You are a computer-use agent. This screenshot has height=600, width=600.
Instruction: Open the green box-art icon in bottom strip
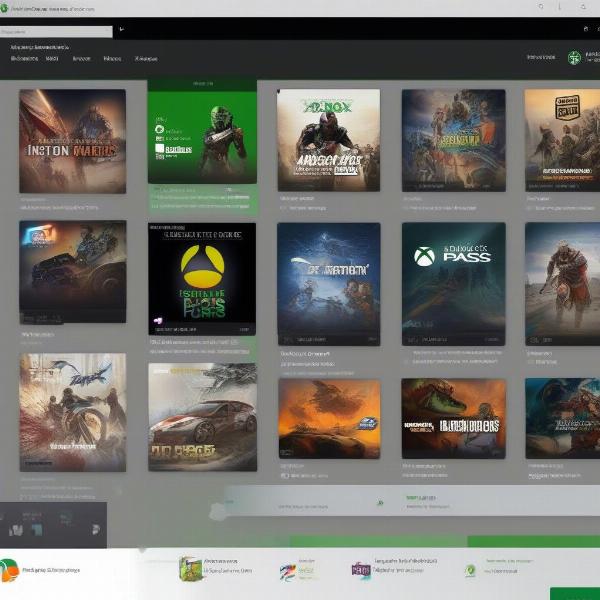(x=190, y=569)
